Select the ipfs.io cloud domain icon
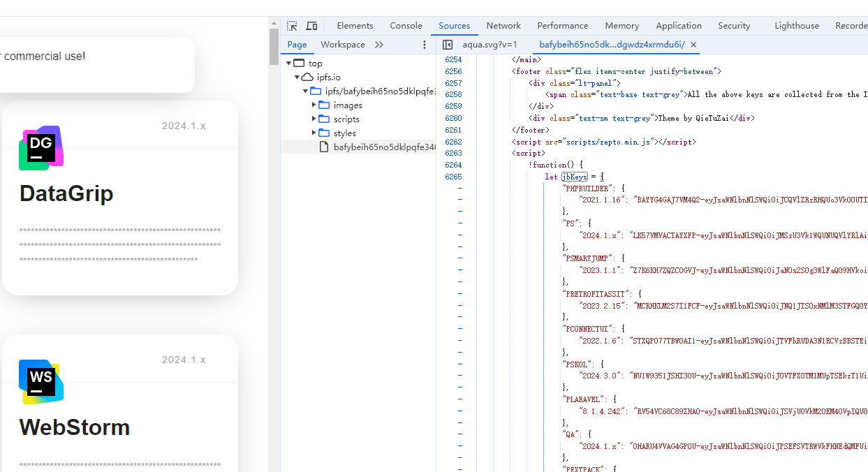 click(307, 77)
